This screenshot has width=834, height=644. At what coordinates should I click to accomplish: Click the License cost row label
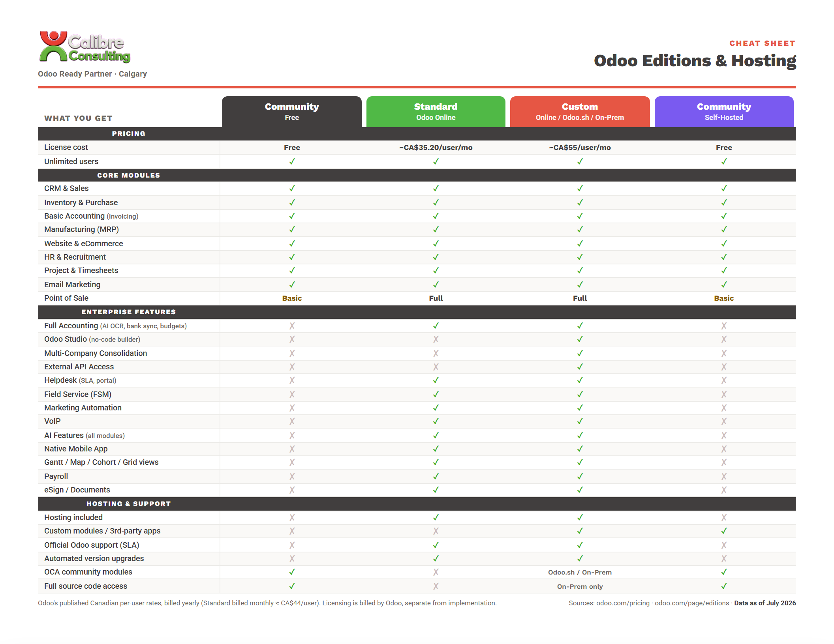point(66,147)
